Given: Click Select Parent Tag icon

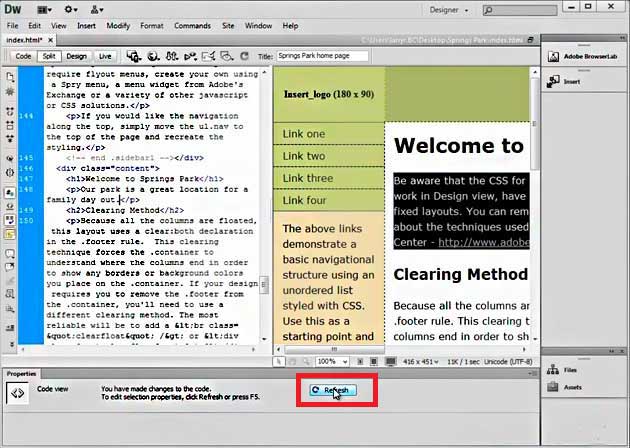Looking at the screenshot, I should coord(10,158).
